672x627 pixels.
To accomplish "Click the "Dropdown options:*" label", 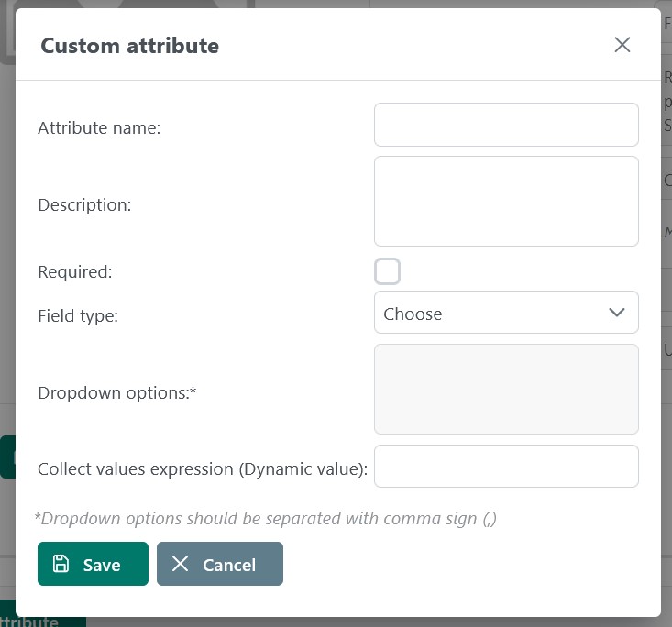I will point(117,393).
